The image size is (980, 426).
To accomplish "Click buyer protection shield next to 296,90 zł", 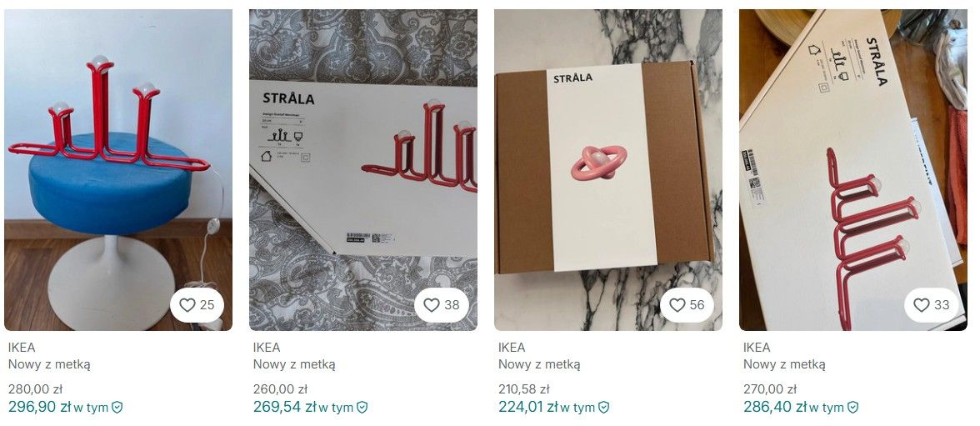I will click(117, 408).
